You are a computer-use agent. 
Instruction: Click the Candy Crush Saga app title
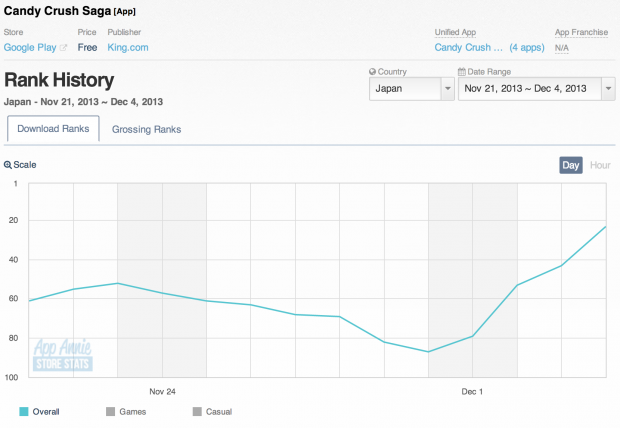pos(57,11)
